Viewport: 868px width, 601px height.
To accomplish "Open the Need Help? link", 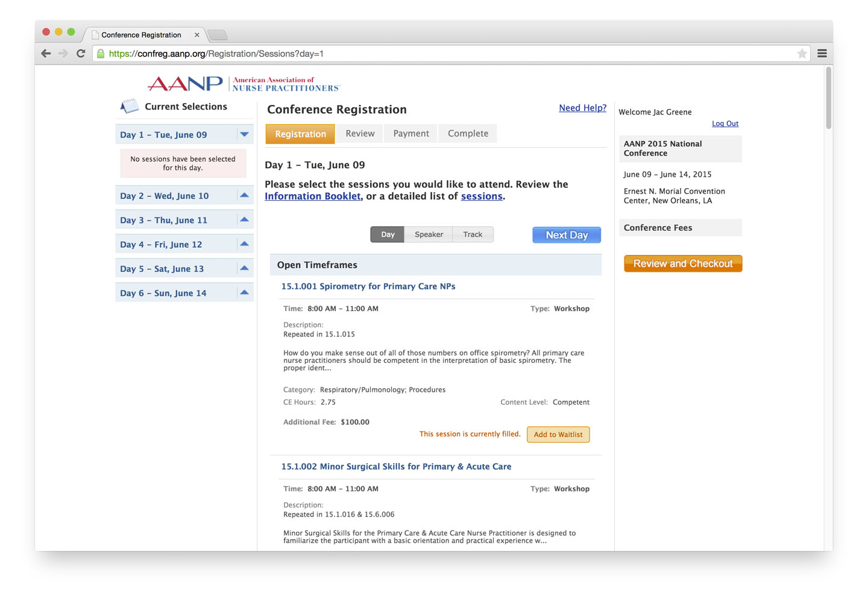I will click(x=582, y=108).
